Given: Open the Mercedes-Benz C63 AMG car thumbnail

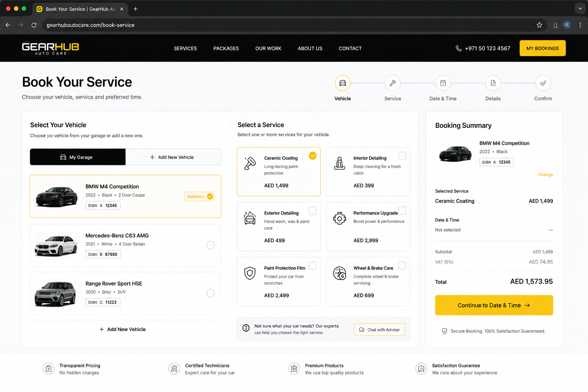Looking at the screenshot, I should 56,245.
